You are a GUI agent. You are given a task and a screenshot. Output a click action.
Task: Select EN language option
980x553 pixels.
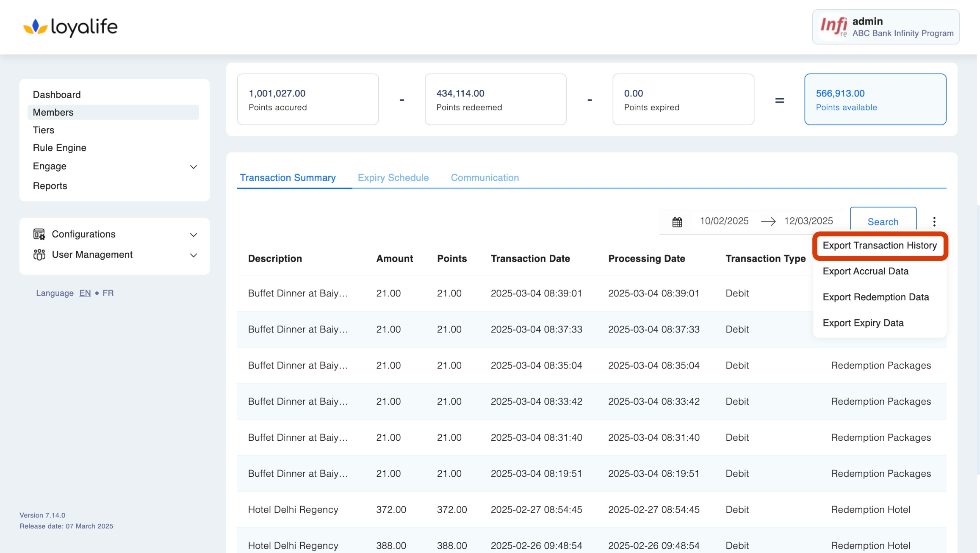[x=85, y=293]
